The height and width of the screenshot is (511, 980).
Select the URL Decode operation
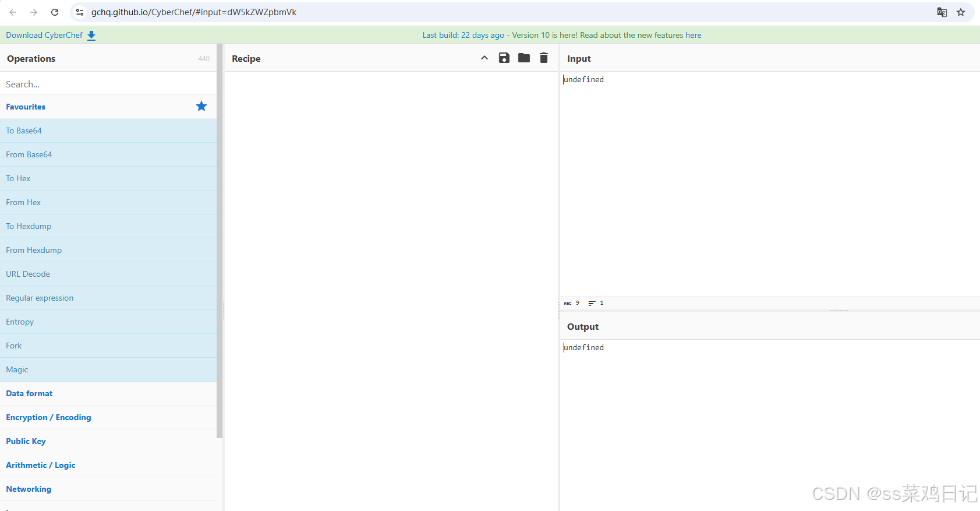[x=108, y=274]
